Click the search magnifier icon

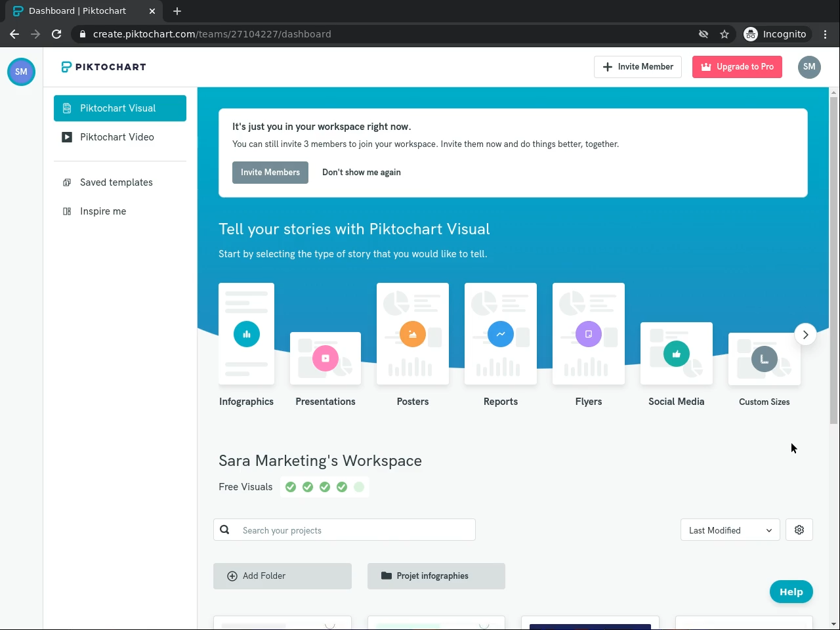pos(224,530)
